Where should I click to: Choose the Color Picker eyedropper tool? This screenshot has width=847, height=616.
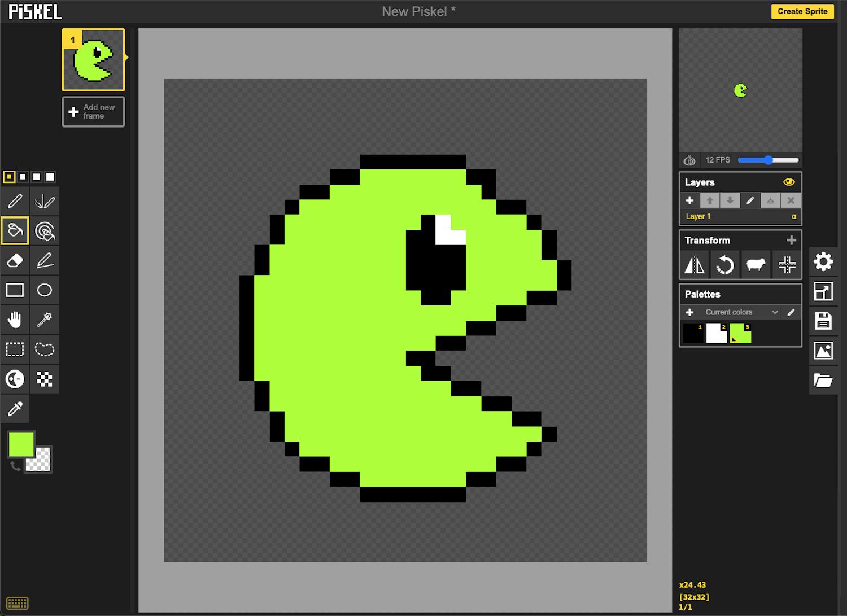(15, 408)
